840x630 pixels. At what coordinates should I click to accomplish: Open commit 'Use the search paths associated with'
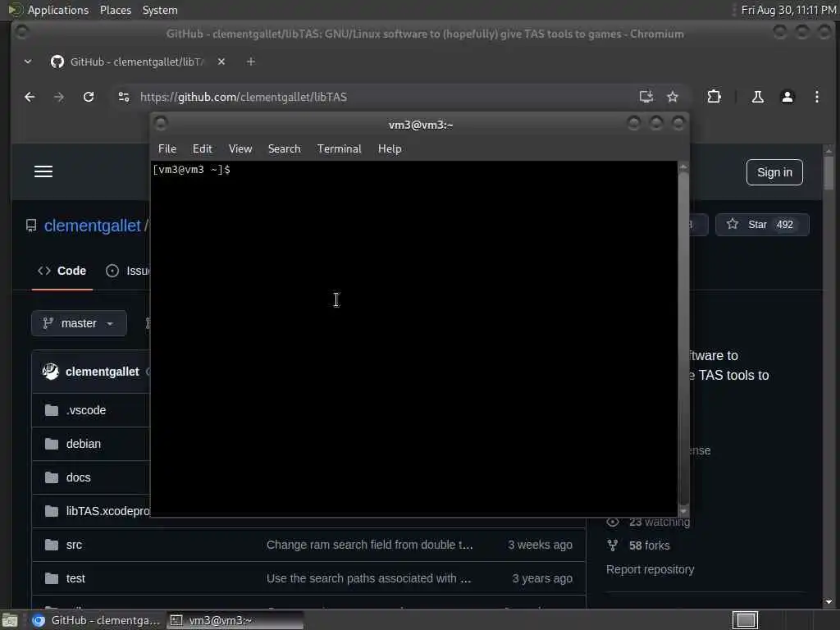(368, 578)
